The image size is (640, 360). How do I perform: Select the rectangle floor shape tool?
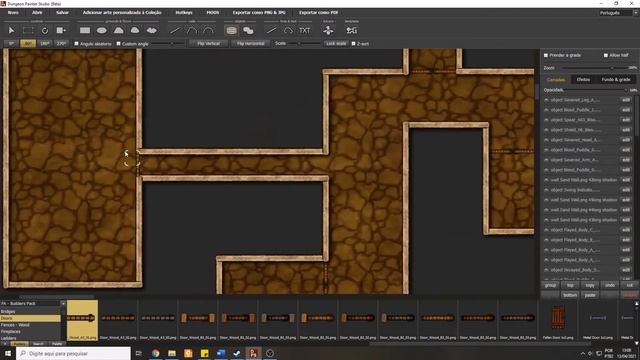pyautogui.click(x=85, y=31)
